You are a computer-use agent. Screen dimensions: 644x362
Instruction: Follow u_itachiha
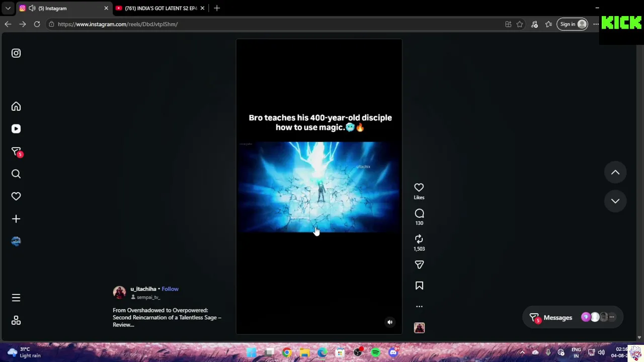coord(170,289)
